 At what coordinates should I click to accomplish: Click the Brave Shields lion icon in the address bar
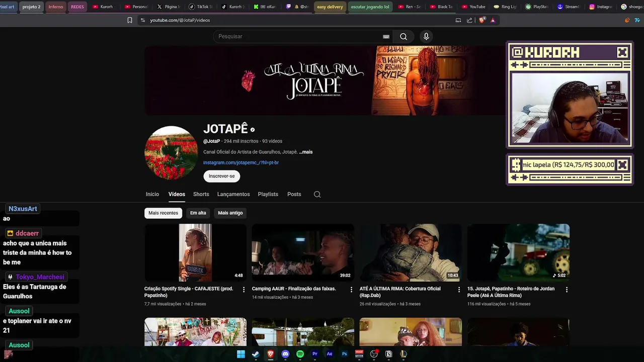pyautogui.click(x=481, y=20)
